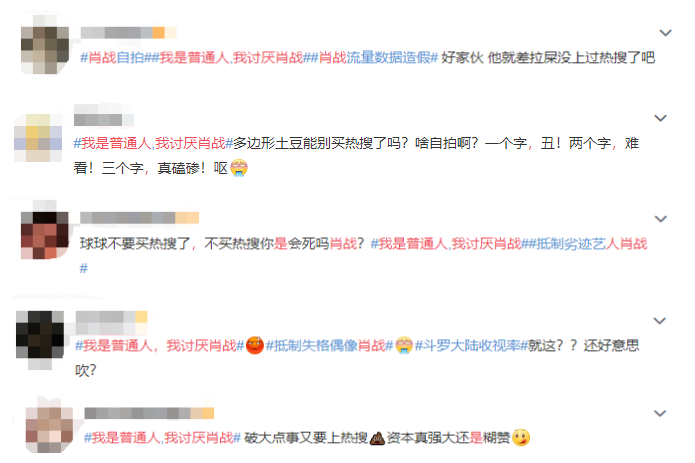Open the fifth post's pink avatar
This screenshot has width=695, height=463.
[49, 429]
